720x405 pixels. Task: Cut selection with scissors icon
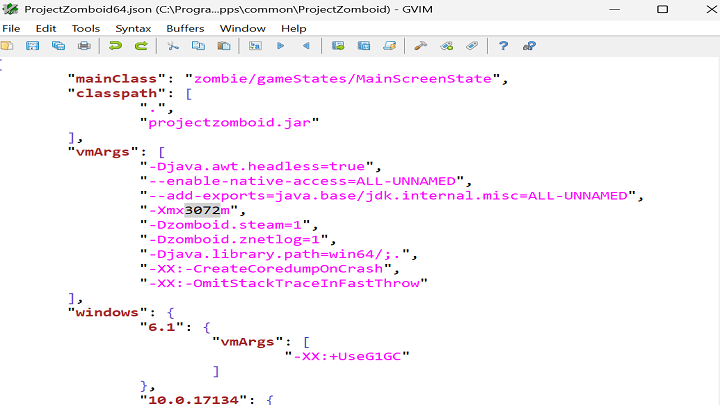(x=173, y=46)
